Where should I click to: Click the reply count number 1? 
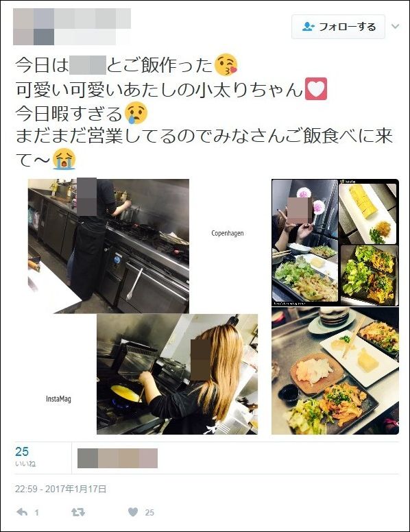36,512
